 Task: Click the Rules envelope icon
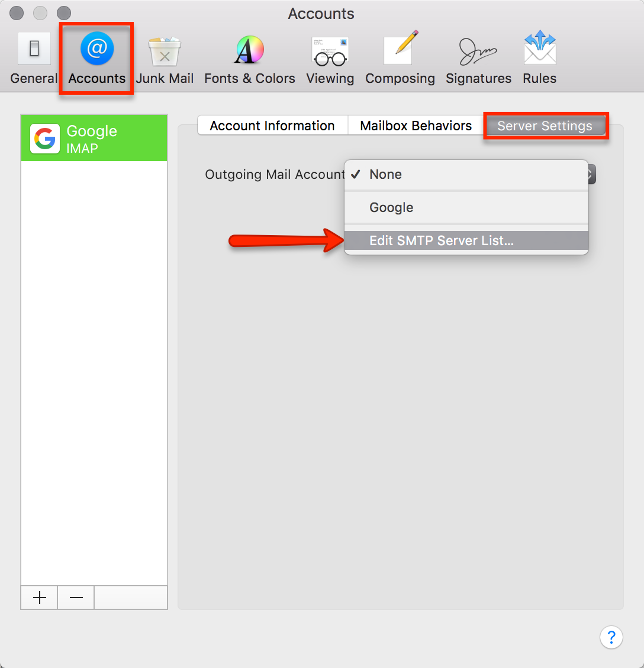pyautogui.click(x=539, y=56)
